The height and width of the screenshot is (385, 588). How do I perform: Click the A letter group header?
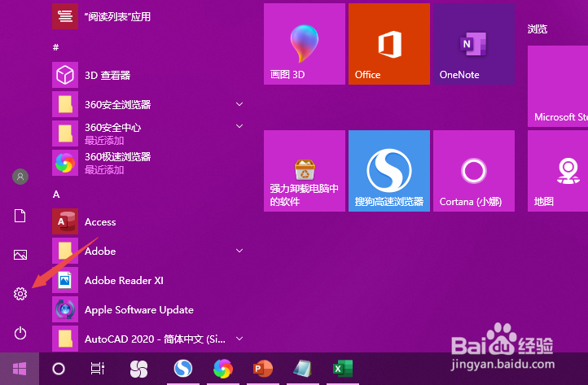coord(56,195)
